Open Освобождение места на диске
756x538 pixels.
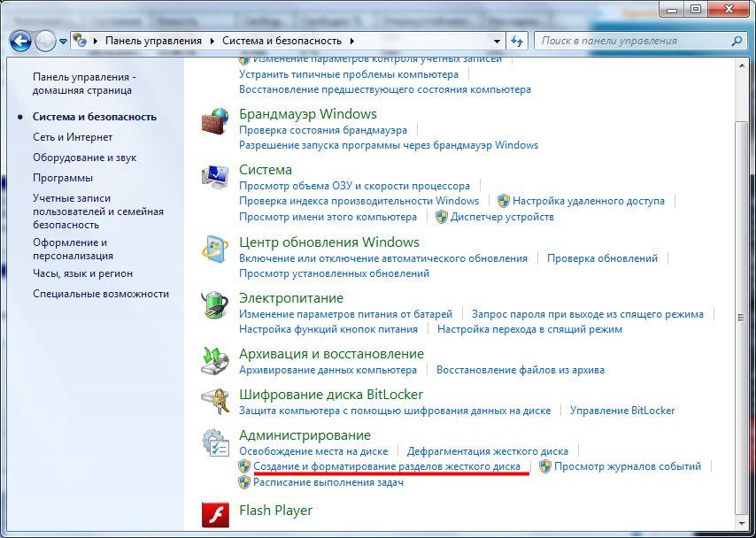[313, 451]
